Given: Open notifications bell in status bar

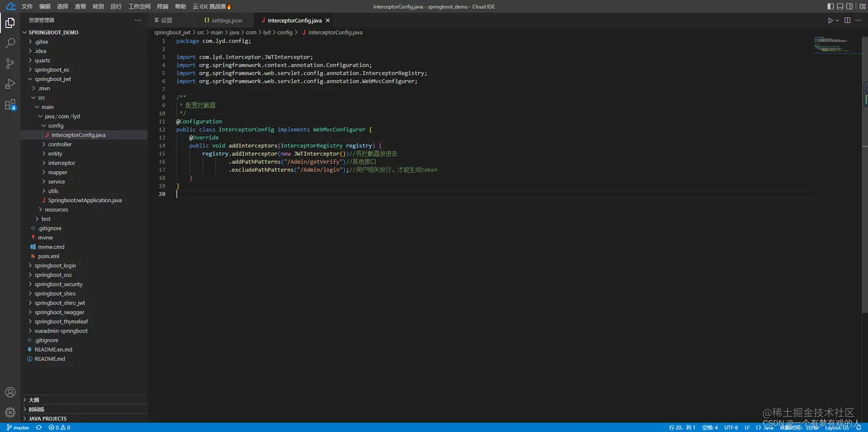Looking at the screenshot, I should point(859,427).
